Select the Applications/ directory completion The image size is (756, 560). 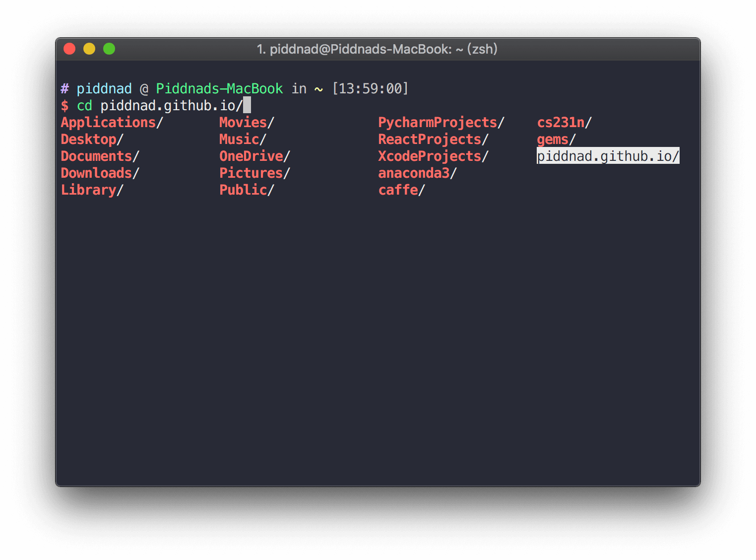point(112,123)
